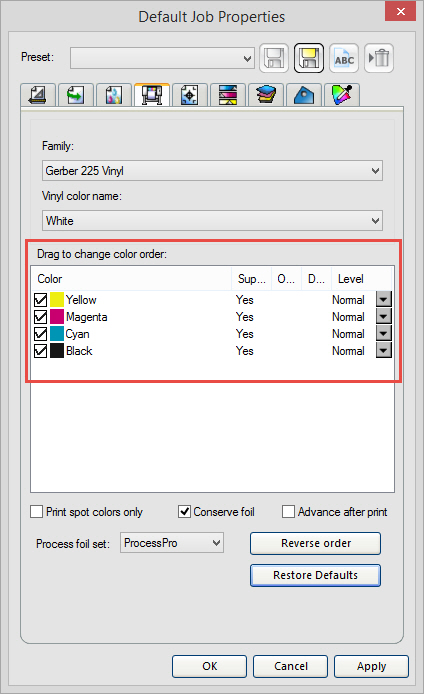The width and height of the screenshot is (424, 694).
Task: Uncheck the Yellow color checkbox
Action: [40, 300]
